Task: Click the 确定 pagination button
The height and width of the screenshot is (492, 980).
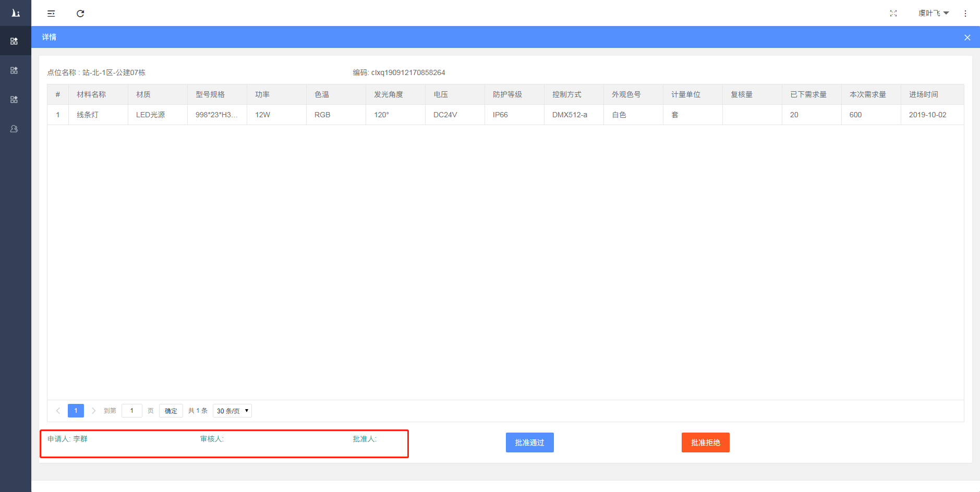Action: coord(171,411)
